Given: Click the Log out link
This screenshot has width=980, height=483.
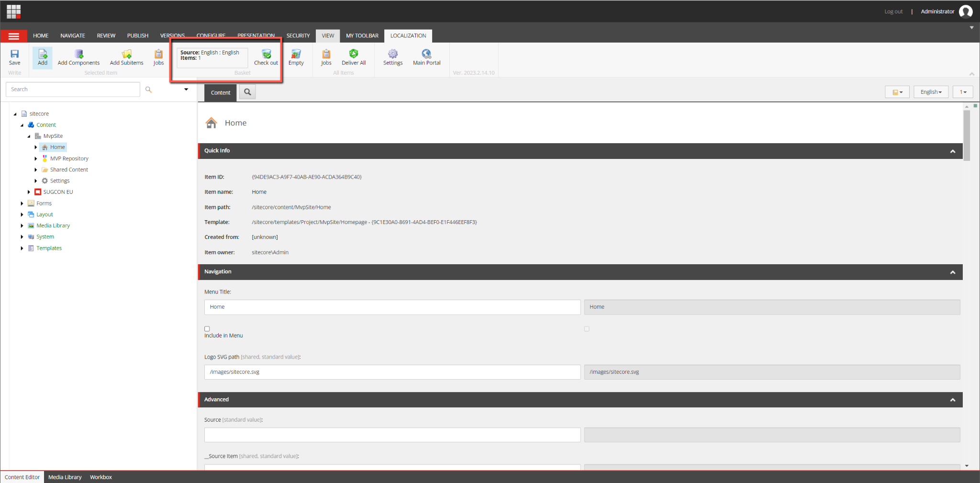Looking at the screenshot, I should 893,11.
